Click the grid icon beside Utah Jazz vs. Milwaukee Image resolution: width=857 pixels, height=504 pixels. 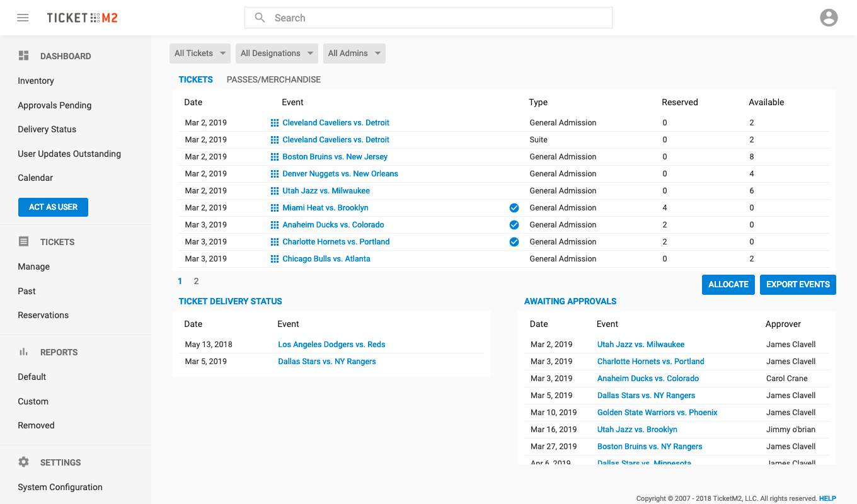(x=274, y=191)
